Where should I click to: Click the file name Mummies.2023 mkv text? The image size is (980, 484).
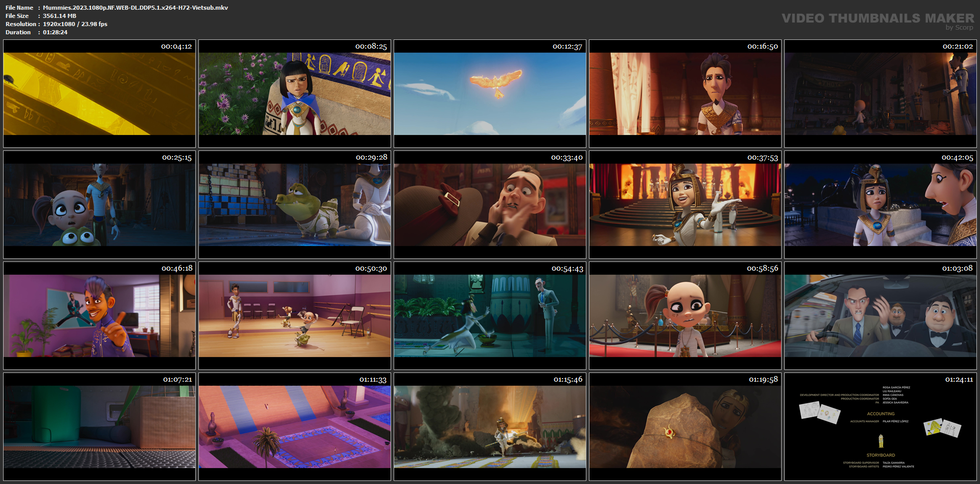(135, 8)
